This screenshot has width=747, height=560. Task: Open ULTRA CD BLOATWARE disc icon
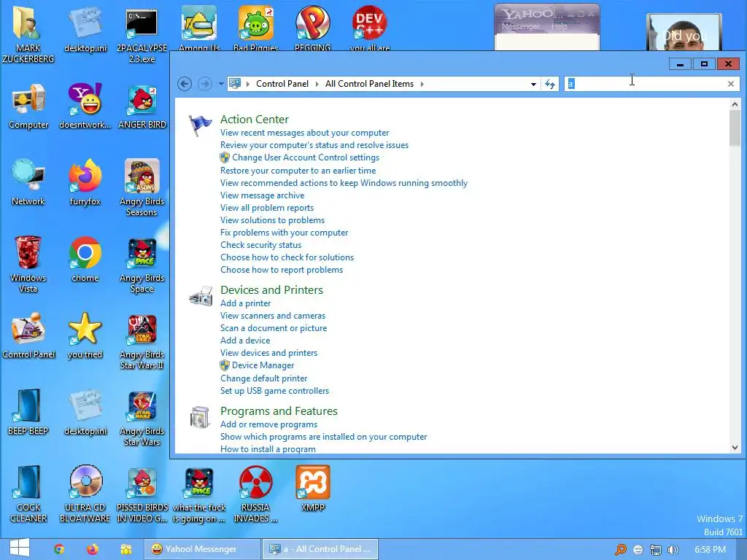tap(85, 494)
